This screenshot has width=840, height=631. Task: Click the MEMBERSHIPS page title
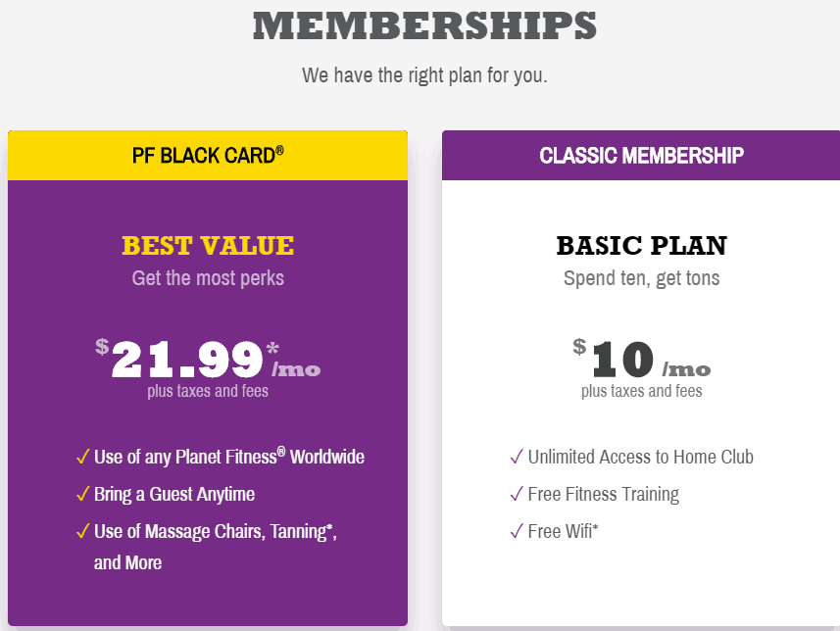tap(424, 25)
